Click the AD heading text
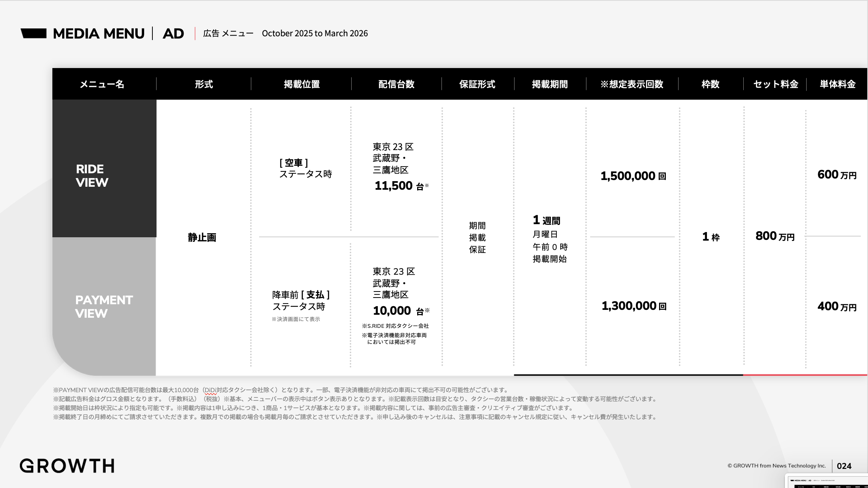This screenshot has height=488, width=868. [x=173, y=34]
